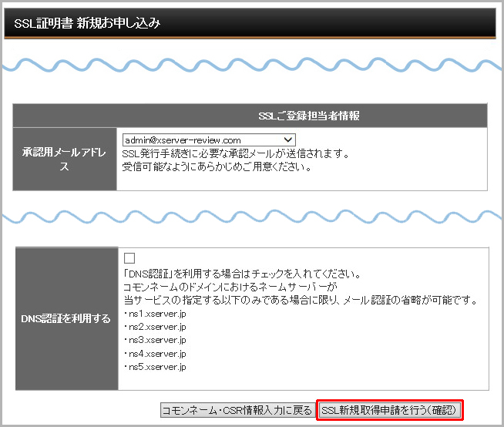Click the ns3.xserver.jp nameserver entry

(x=155, y=340)
